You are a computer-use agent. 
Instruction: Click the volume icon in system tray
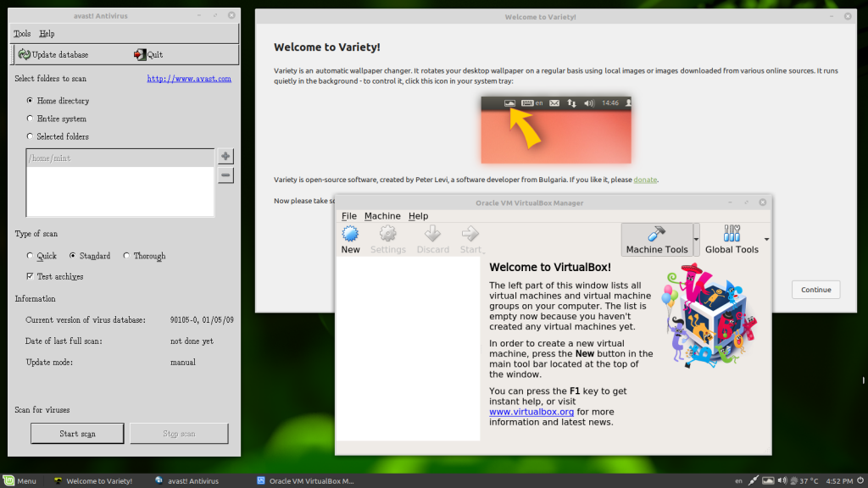click(x=782, y=480)
